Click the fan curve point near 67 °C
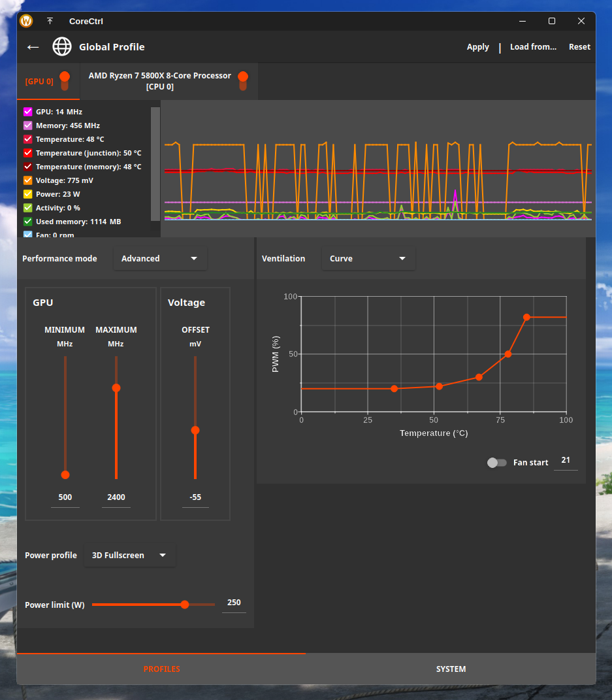Screen dimensions: 612x700 (479, 377)
